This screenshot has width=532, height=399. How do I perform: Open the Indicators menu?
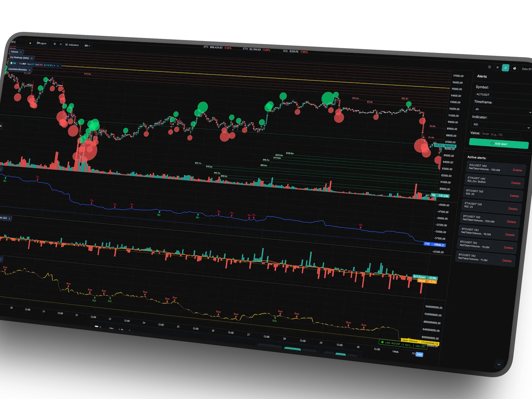tap(72, 45)
